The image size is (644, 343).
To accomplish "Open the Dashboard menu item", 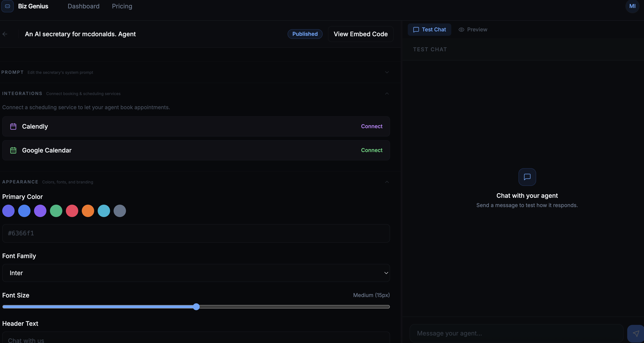I will 84,6.
